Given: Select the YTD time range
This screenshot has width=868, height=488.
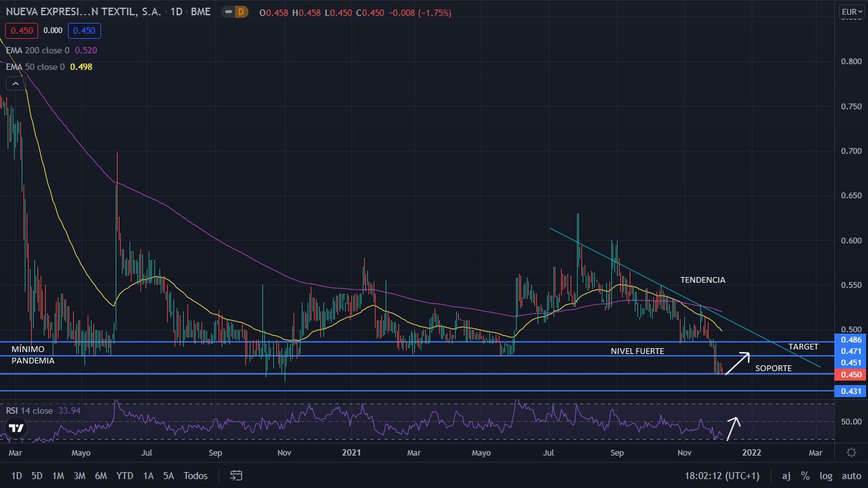Looking at the screenshot, I should coord(125,475).
